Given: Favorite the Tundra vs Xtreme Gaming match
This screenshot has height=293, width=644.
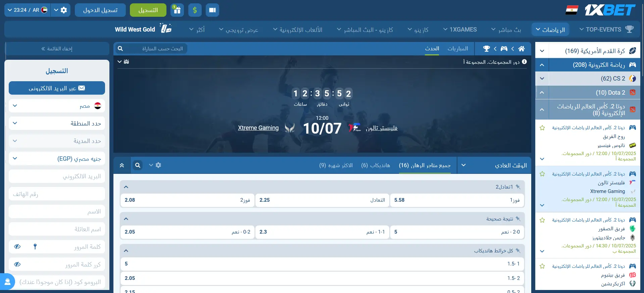Looking at the screenshot, I should 542,174.
